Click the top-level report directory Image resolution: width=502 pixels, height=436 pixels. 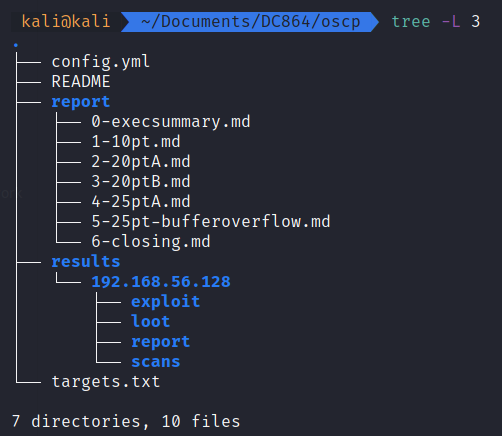[81, 102]
